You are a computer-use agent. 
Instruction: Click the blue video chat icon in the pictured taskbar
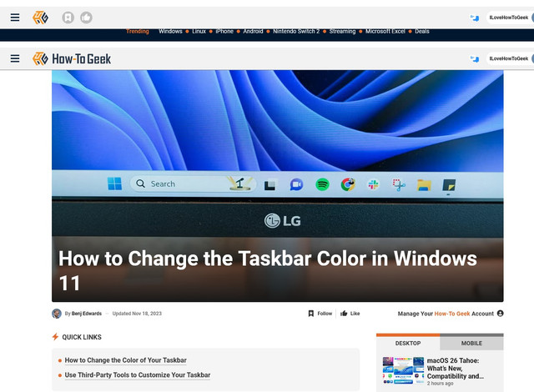296,184
